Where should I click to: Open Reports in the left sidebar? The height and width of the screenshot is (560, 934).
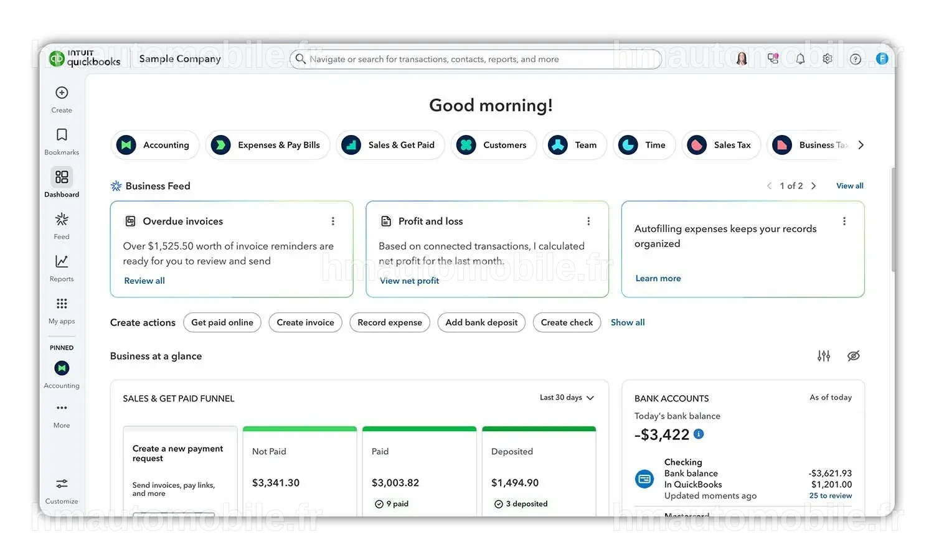[62, 268]
